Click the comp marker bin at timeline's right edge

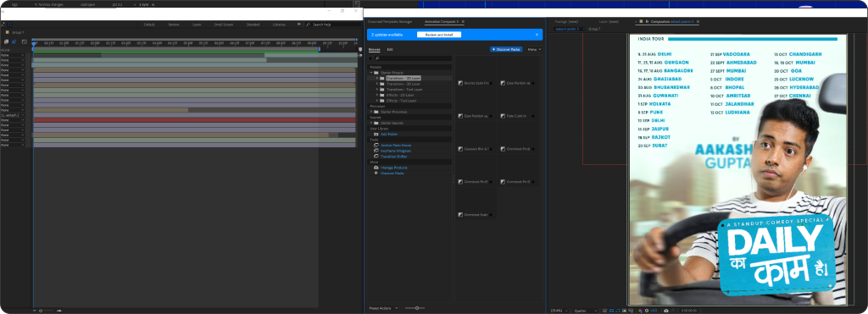(360, 49)
